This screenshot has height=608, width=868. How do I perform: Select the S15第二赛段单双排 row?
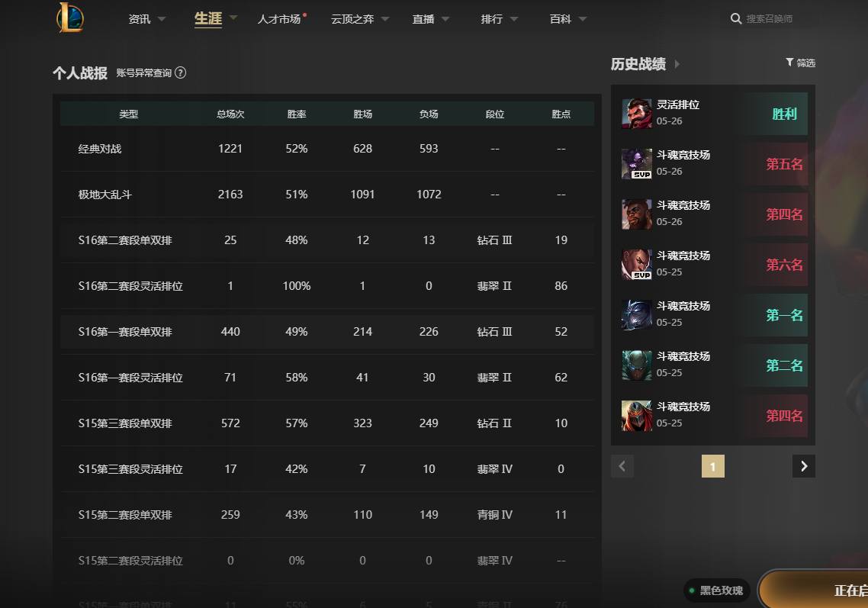click(x=327, y=514)
